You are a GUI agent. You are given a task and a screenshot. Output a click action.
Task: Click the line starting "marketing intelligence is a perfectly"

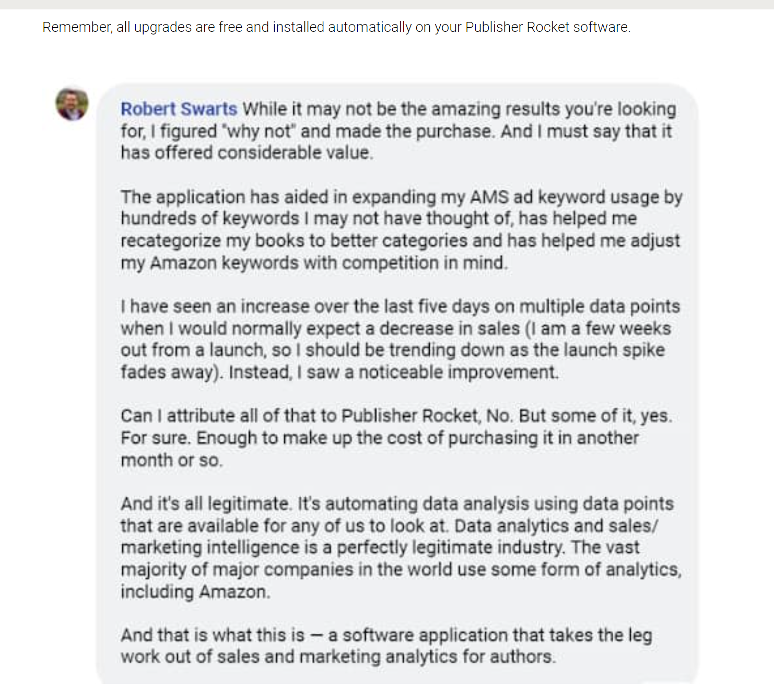380,547
